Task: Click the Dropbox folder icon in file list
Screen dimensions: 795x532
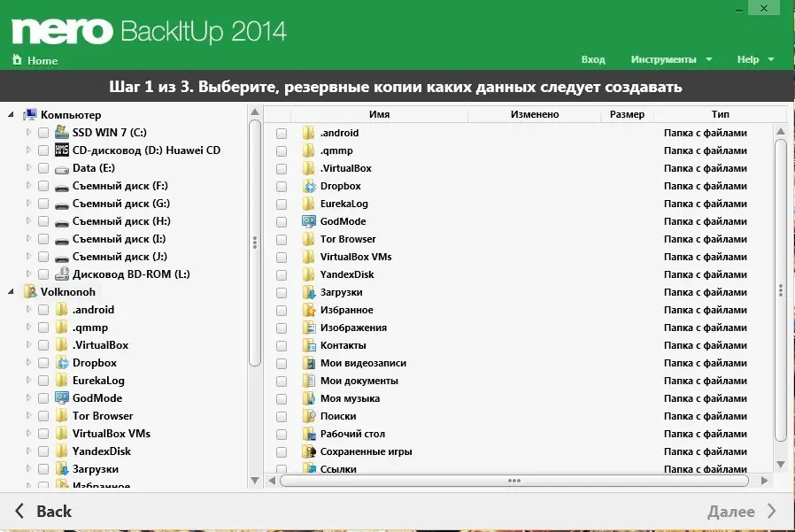Action: tap(309, 186)
